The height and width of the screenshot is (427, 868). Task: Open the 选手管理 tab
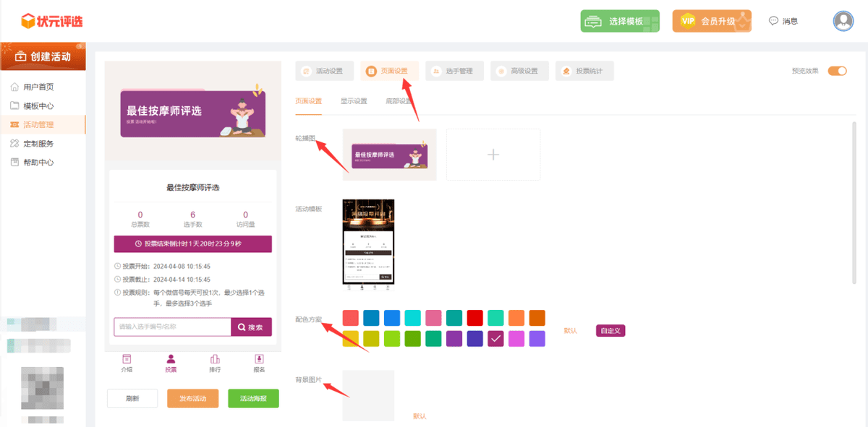[x=452, y=71]
